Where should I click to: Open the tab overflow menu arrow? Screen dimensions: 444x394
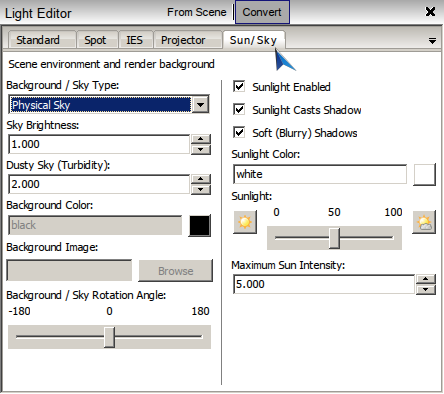[x=432, y=41]
